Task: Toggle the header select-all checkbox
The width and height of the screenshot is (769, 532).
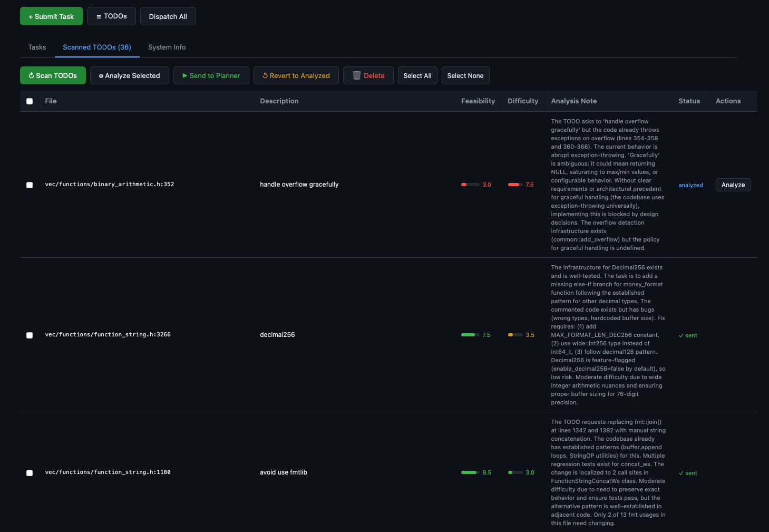Action: pyautogui.click(x=30, y=101)
